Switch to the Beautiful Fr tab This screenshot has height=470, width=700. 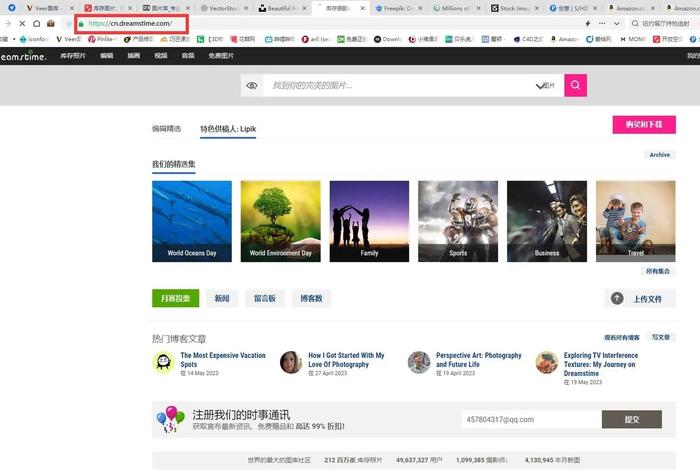point(279,8)
